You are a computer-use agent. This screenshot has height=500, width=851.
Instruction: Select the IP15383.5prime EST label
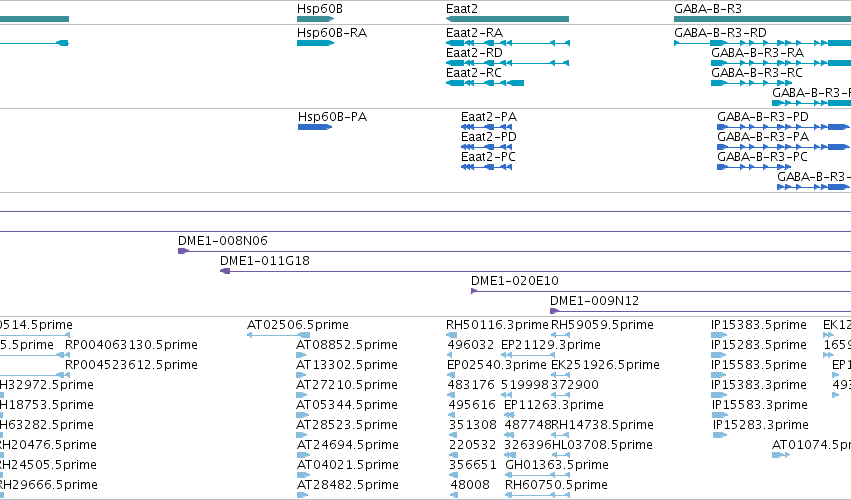click(759, 325)
